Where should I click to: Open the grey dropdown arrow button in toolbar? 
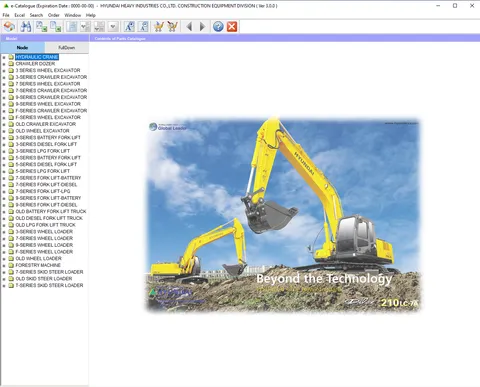click(113, 26)
